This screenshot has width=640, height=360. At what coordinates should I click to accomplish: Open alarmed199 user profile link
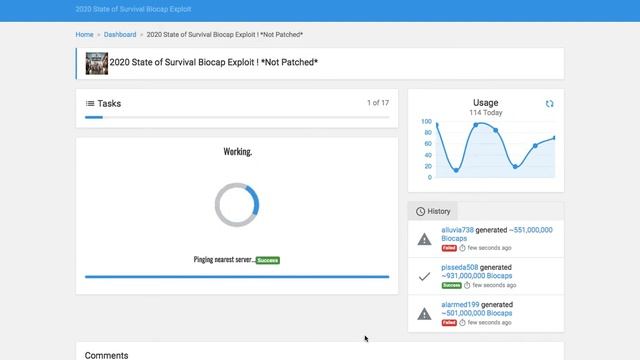pos(460,304)
